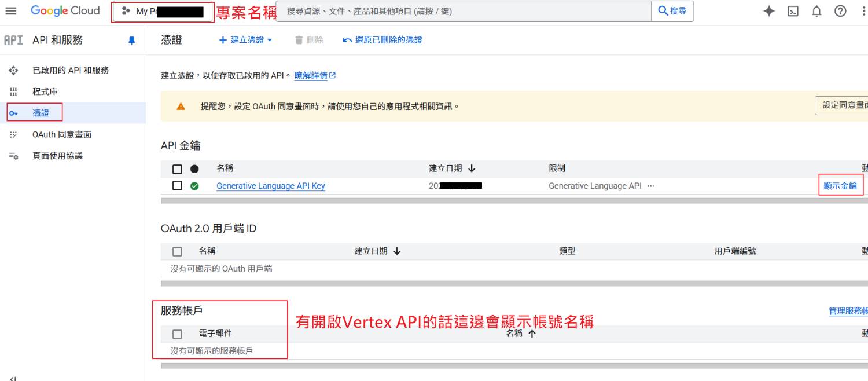The width and height of the screenshot is (868, 381).
Task: Click the text 沒有可顯示的服務帳戶
Action: [x=211, y=351]
